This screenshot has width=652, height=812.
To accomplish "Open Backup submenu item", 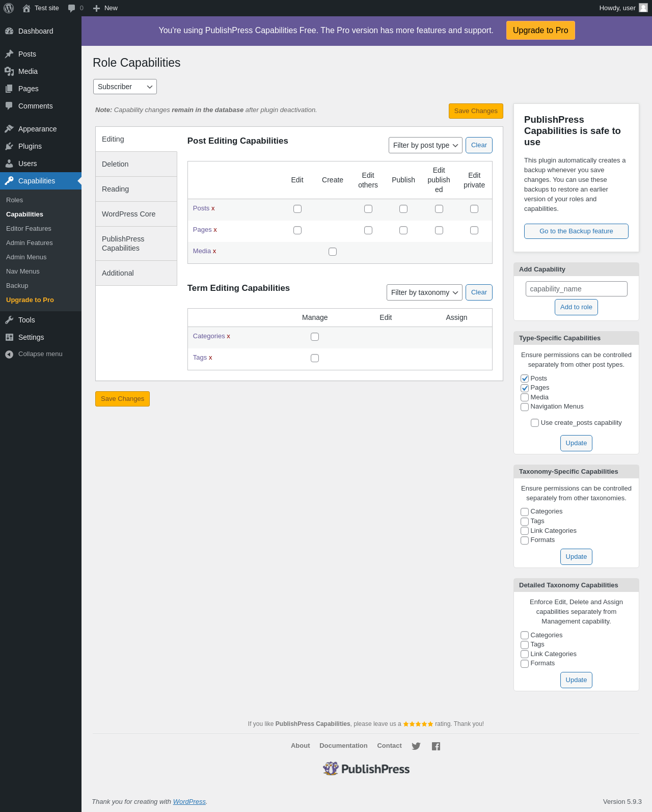I will (x=17, y=286).
